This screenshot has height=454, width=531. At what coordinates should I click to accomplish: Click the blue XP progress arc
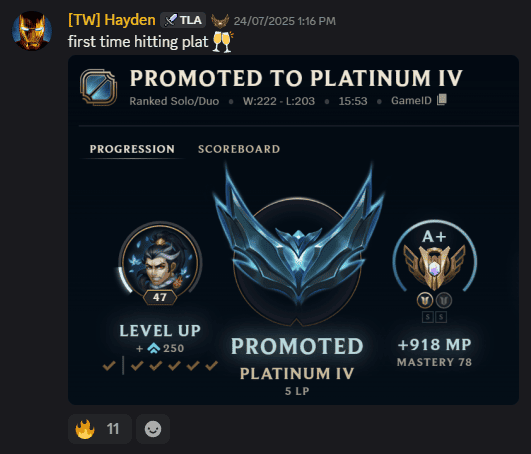pyautogui.click(x=124, y=280)
